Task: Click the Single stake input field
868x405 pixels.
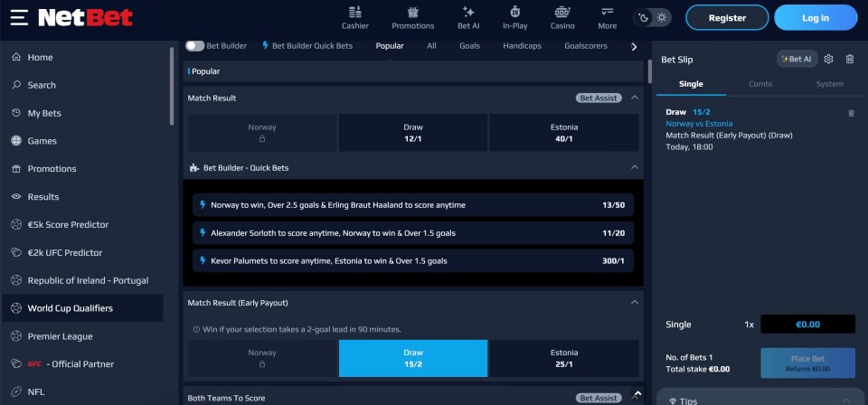Action: (807, 325)
